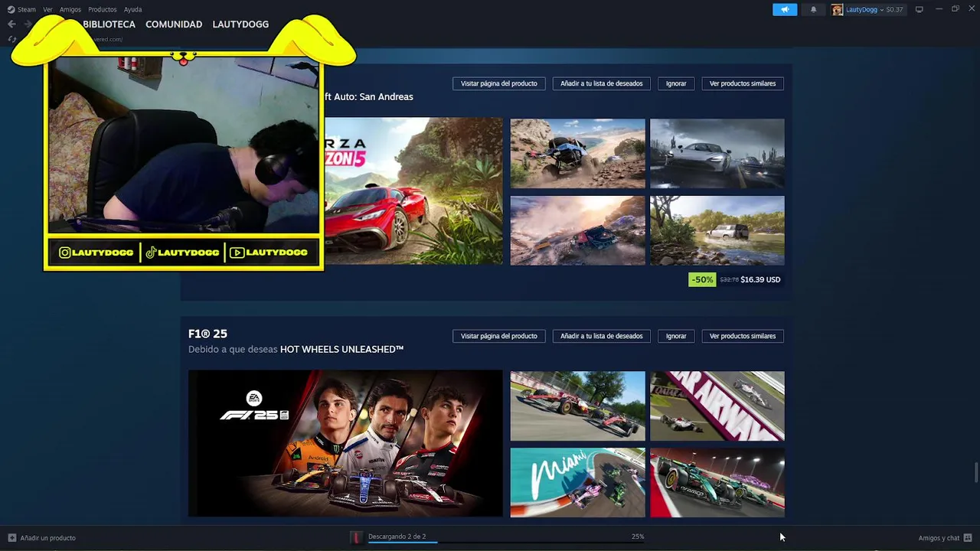Viewport: 980px width, 551px height.
Task: See similar products to Forza Horizon 5
Action: pos(743,83)
